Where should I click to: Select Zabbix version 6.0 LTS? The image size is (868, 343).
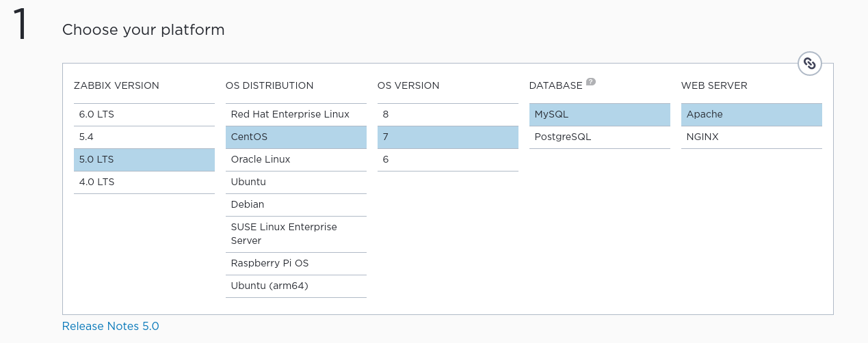(144, 114)
